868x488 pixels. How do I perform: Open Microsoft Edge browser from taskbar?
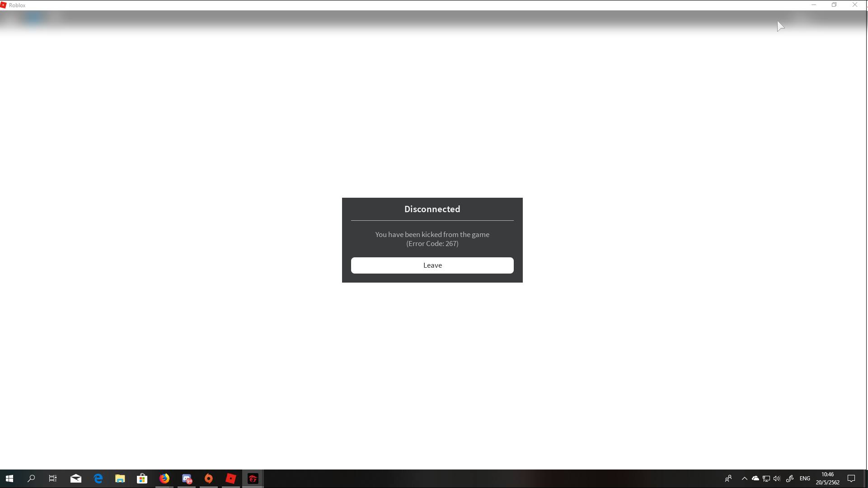[x=98, y=479]
